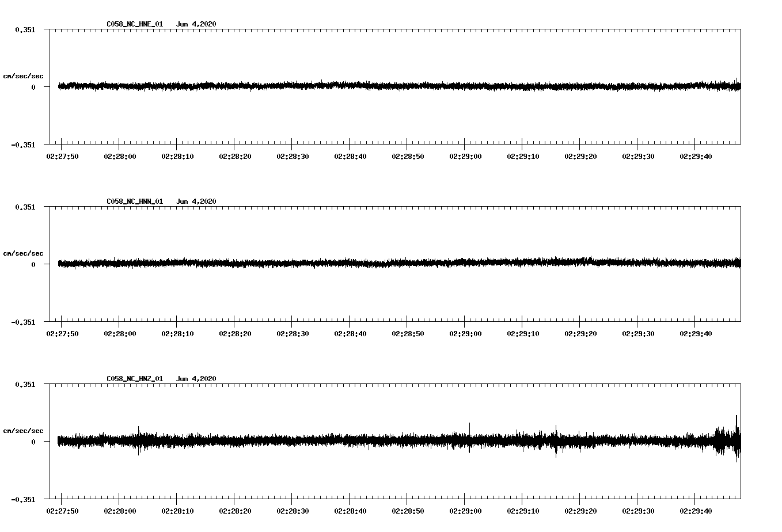Click the 02:27:50 time label under HNN plot
This screenshot has width=782, height=532.
click(62, 334)
